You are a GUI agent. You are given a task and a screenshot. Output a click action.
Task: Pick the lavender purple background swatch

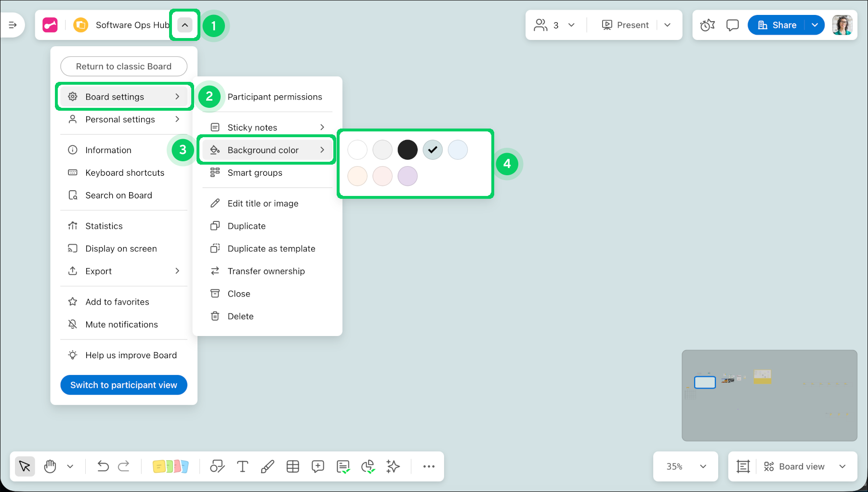pyautogui.click(x=408, y=176)
